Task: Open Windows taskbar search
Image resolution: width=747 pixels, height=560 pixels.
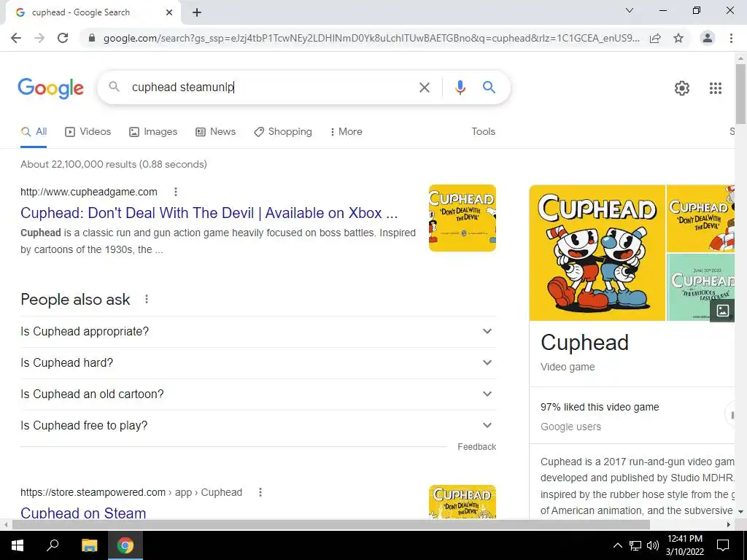Action: pos(53,545)
